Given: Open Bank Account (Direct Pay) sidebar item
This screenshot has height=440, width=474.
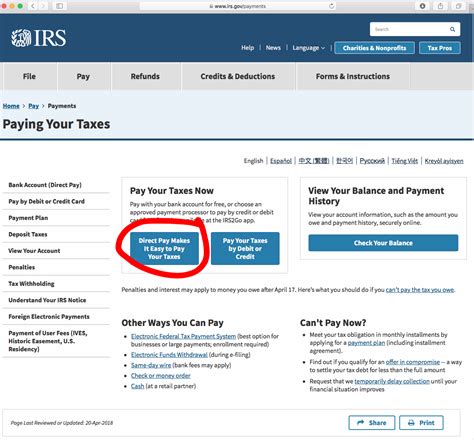Looking at the screenshot, I should click(x=56, y=185).
